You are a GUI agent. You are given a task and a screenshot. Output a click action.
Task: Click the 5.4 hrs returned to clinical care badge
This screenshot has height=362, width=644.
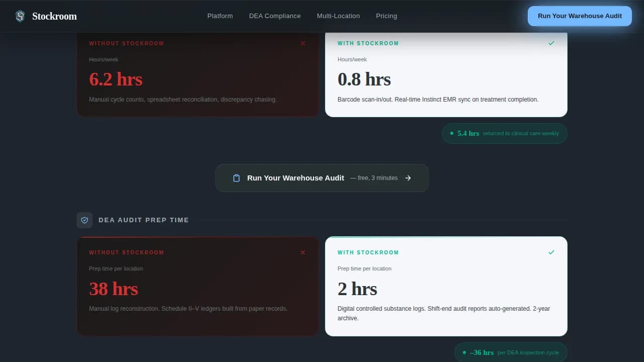tap(505, 134)
